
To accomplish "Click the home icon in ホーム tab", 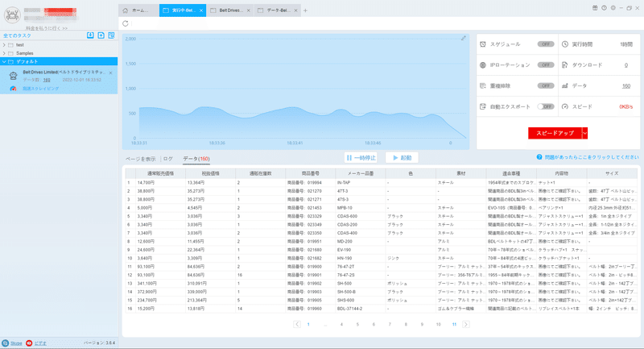I will point(126,10).
